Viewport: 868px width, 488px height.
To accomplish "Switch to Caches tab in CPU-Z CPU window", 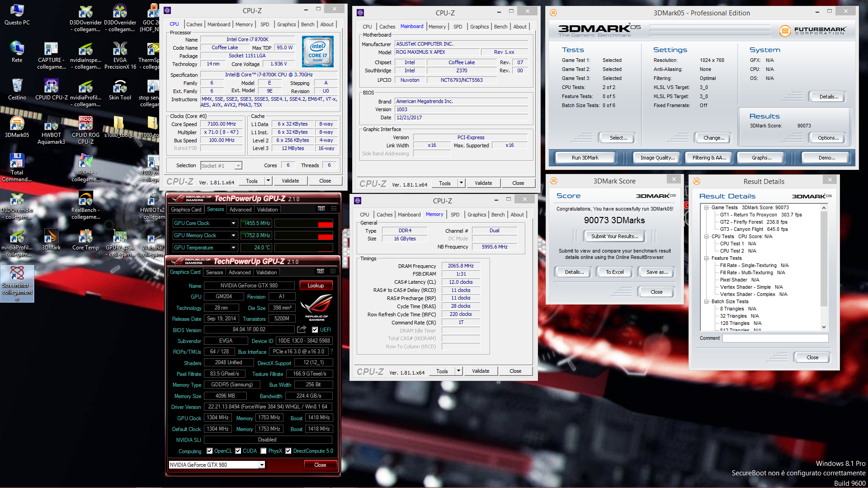I will point(194,24).
